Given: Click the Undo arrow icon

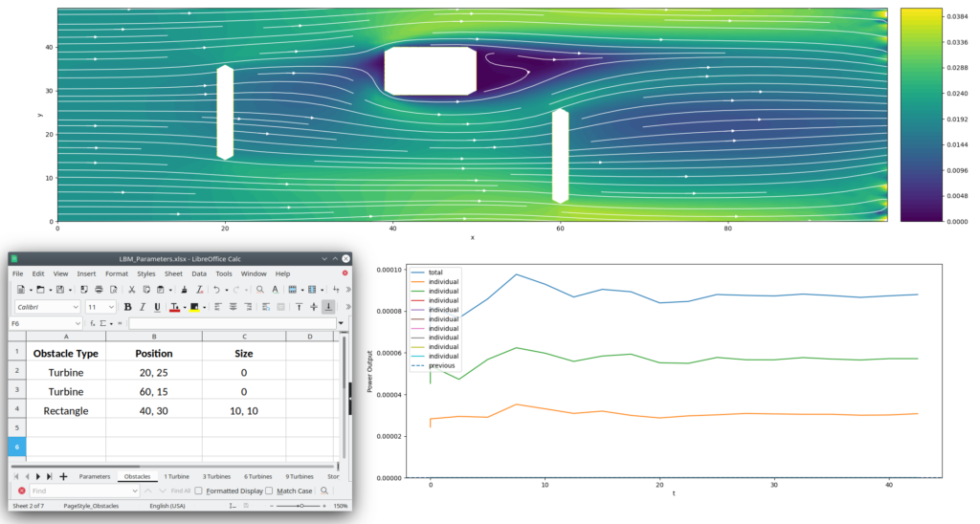Looking at the screenshot, I should coord(217,289).
